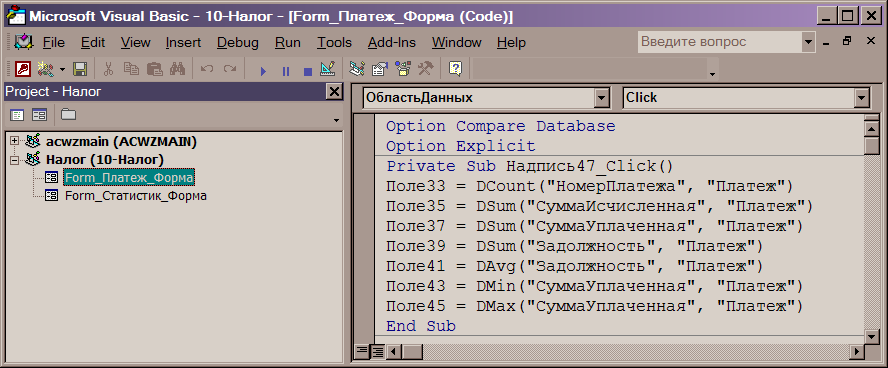Toggle Folders icon in Project pane

coord(69,114)
